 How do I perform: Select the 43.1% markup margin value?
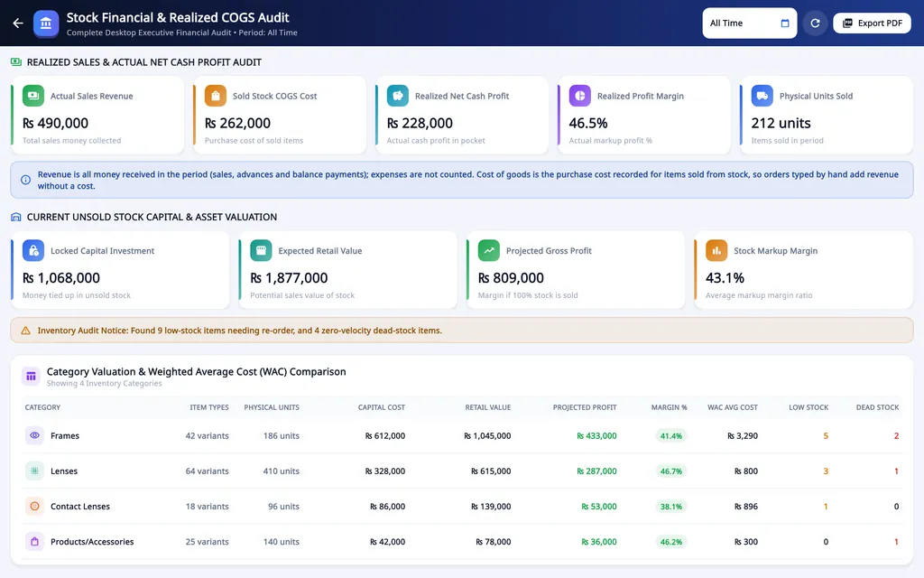(x=725, y=278)
